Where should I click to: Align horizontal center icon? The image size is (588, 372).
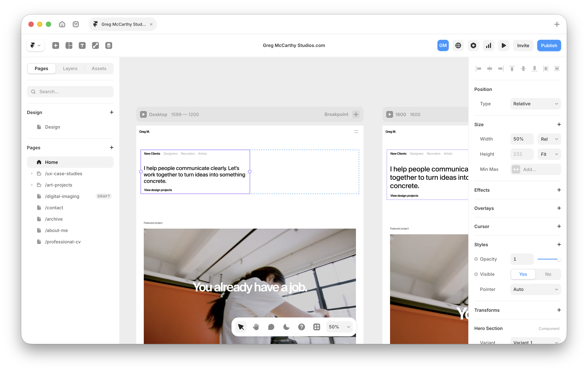pos(490,69)
